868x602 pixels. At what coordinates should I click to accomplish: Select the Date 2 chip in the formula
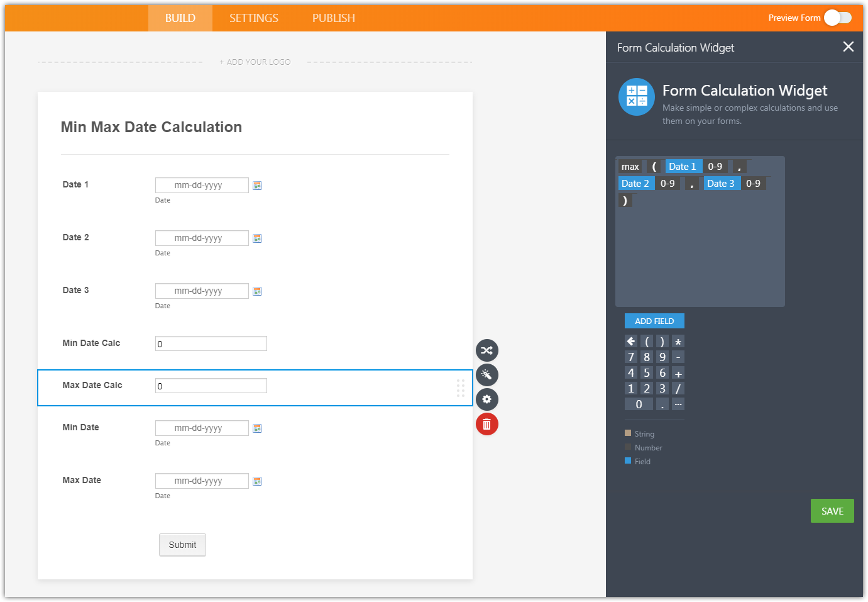tap(636, 183)
